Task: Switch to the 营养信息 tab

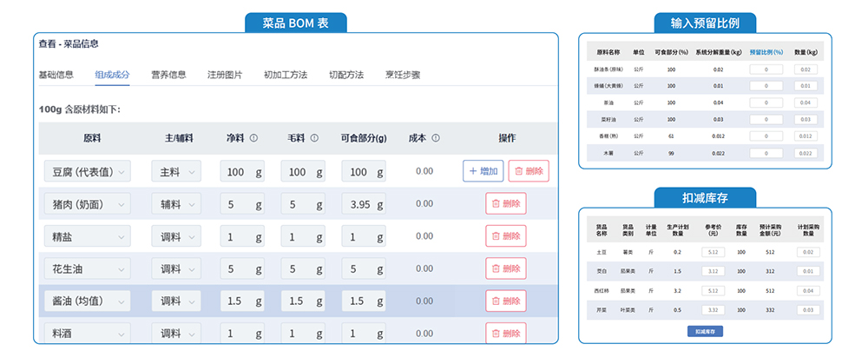Action: [x=168, y=75]
